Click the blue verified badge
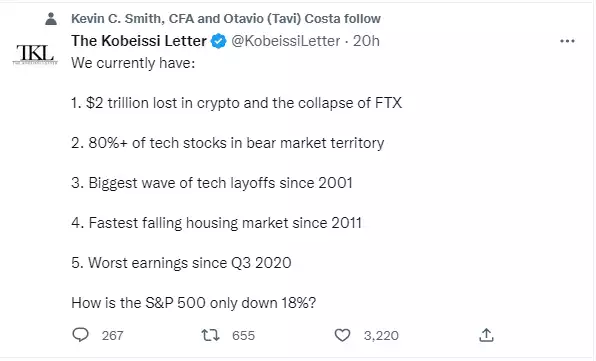 tap(219, 41)
